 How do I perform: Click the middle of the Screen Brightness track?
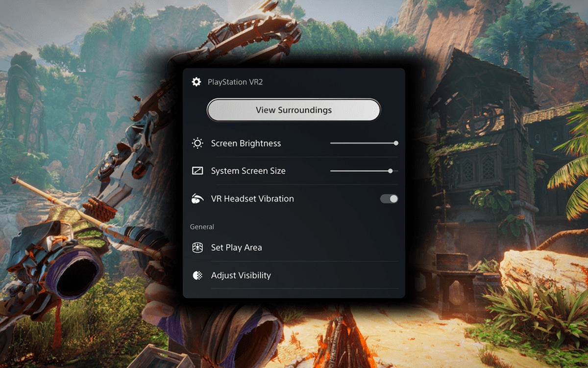(363, 143)
